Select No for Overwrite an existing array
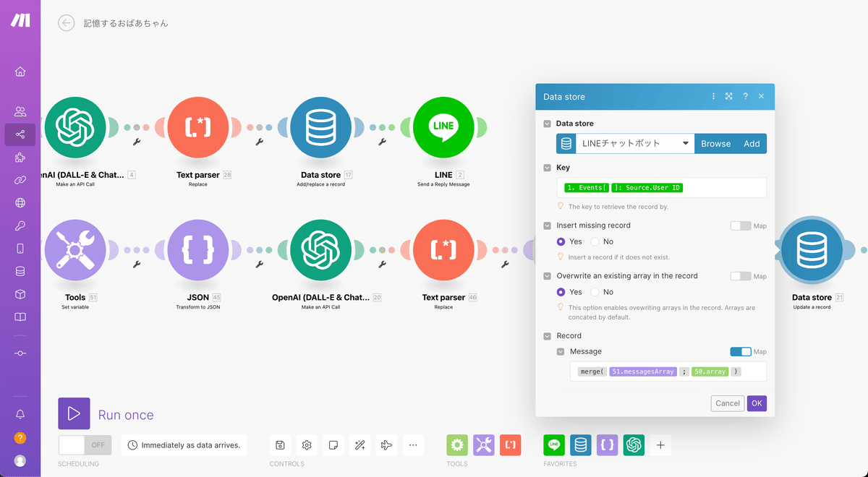This screenshot has width=868, height=477. [x=595, y=292]
